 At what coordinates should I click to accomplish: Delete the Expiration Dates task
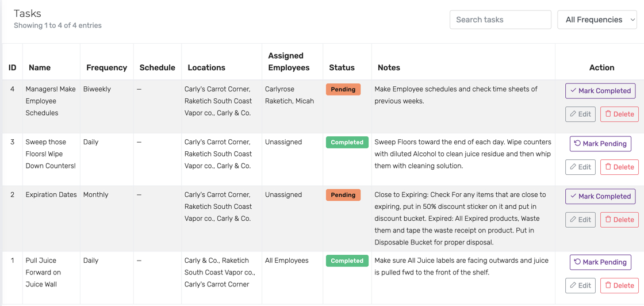click(x=619, y=220)
